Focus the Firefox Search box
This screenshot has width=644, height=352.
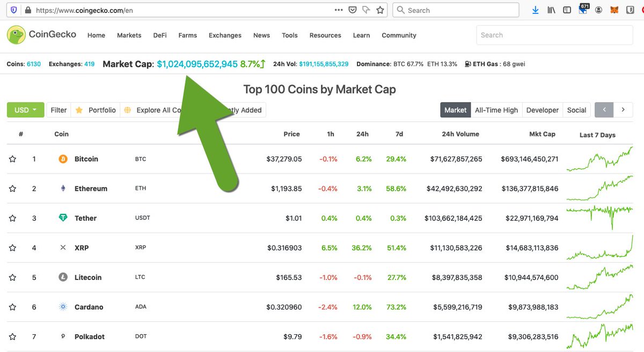pos(456,10)
